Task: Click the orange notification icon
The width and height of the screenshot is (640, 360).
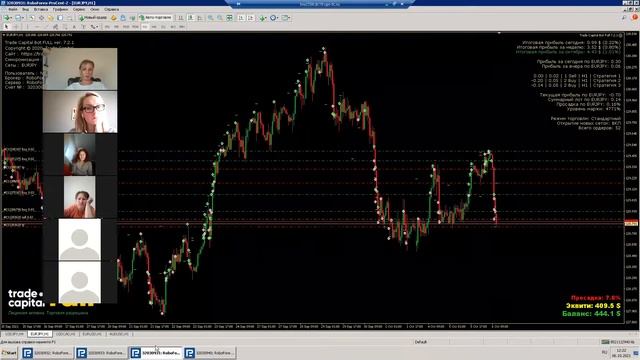Action: pyautogui.click(x=635, y=18)
